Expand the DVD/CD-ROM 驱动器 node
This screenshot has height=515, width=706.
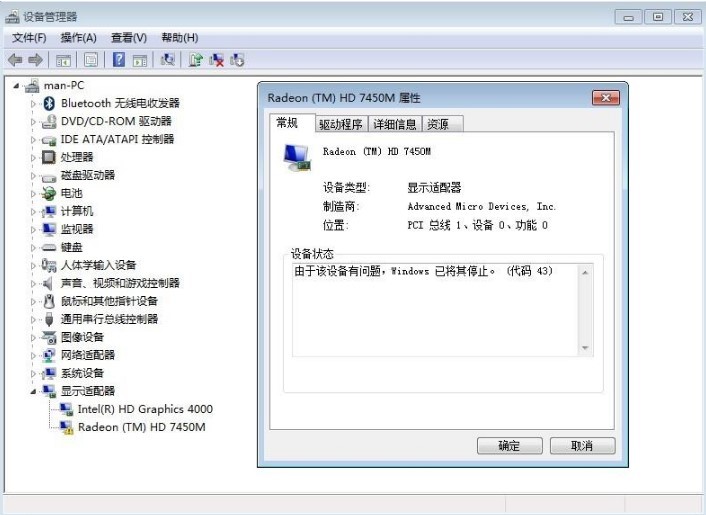[x=33, y=122]
